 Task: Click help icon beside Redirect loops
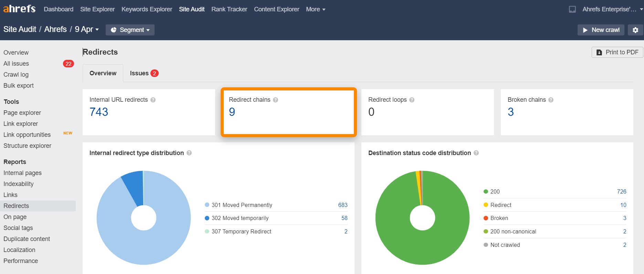point(412,100)
